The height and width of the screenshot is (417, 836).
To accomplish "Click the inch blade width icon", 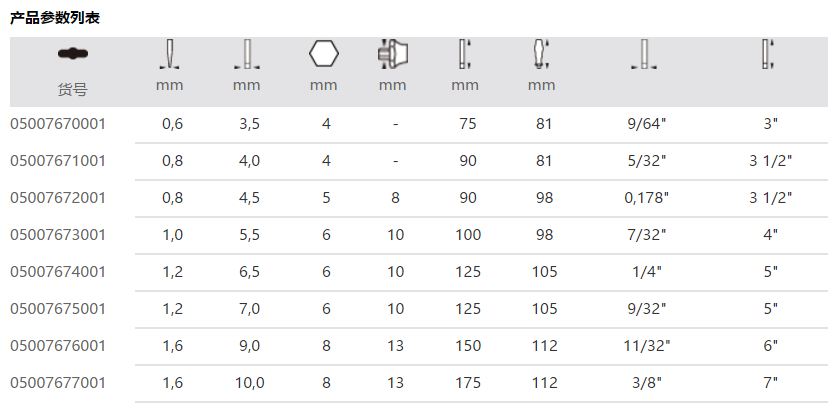I will [x=645, y=54].
